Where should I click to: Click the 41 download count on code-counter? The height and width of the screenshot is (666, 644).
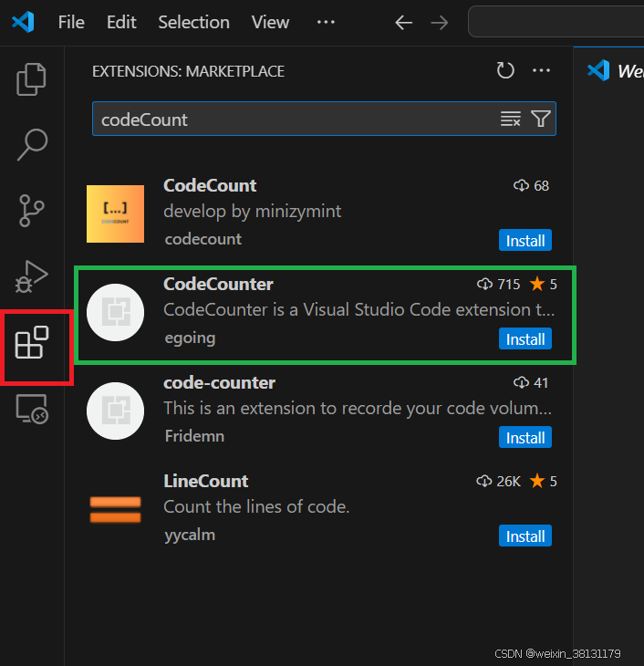531,382
